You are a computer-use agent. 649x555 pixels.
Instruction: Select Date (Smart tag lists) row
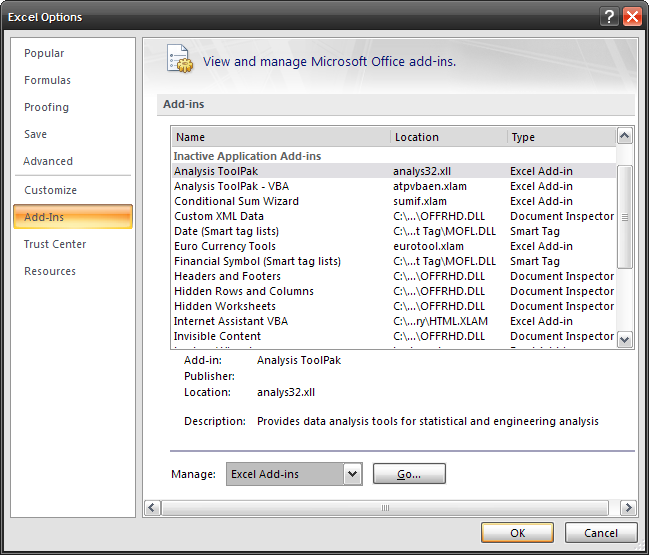point(394,231)
